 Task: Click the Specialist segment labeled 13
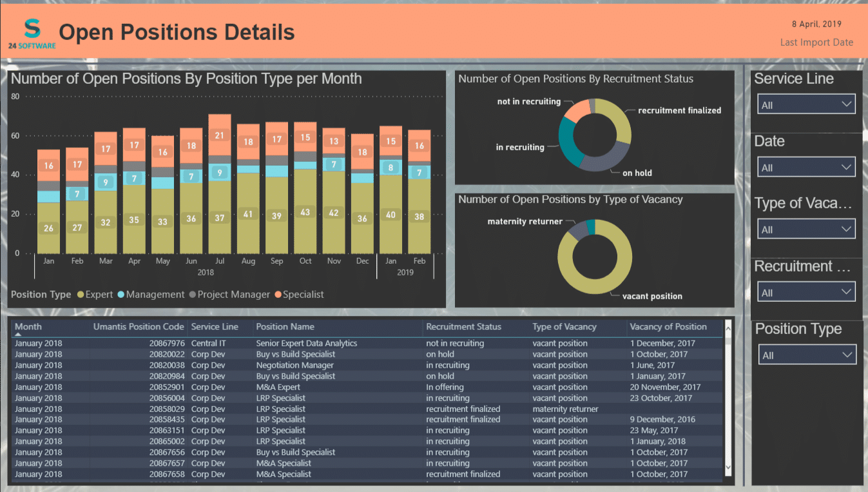[x=334, y=141]
